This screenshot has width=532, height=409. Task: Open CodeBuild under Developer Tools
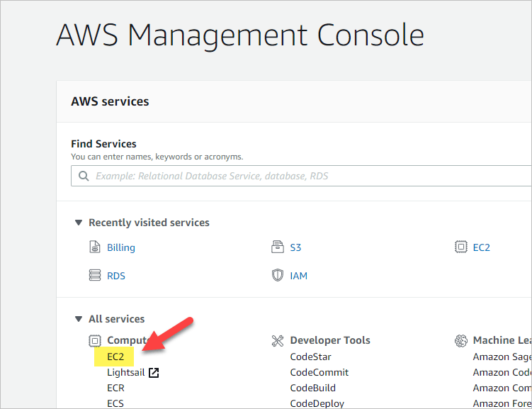tap(313, 388)
